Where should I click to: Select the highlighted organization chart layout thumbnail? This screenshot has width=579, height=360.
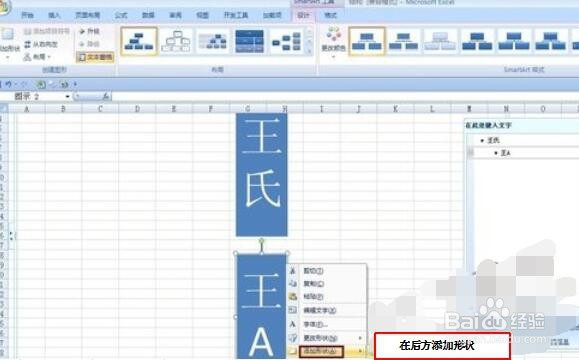[x=139, y=41]
